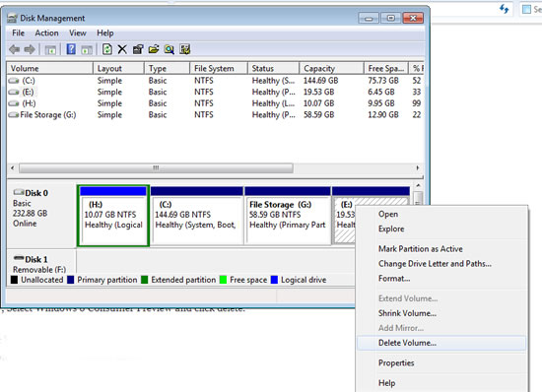Maximize the Disk Management window
The image size is (542, 392).
click(x=390, y=18)
